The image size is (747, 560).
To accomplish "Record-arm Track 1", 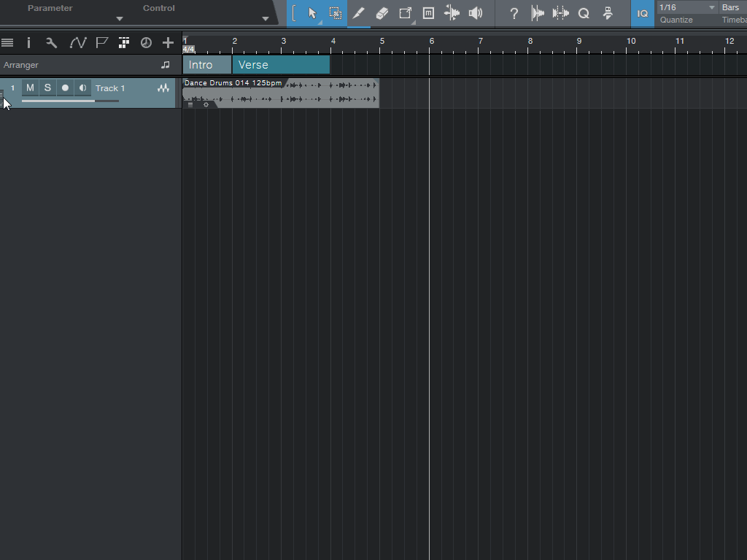I will coord(65,88).
